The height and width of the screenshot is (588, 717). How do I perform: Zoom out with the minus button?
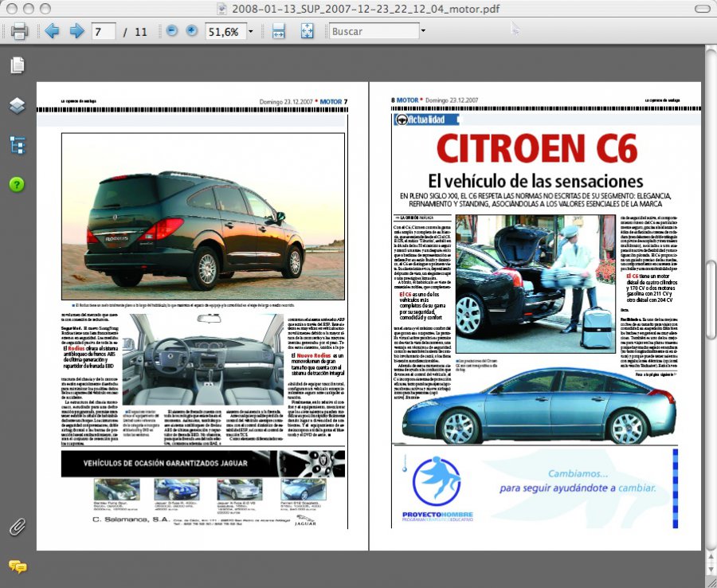(171, 31)
